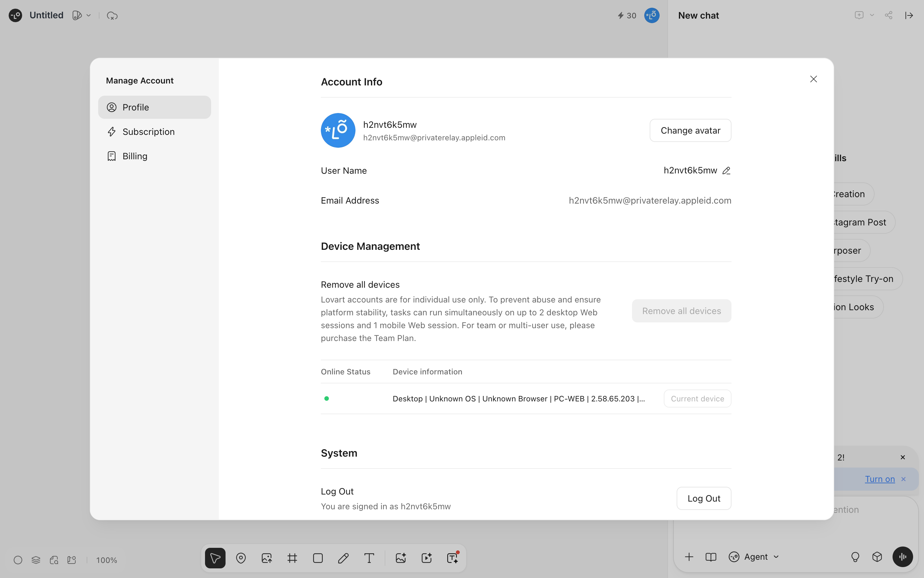This screenshot has height=578, width=924.
Task: Click the search files icon in bottom bar
Action: coord(54,560)
